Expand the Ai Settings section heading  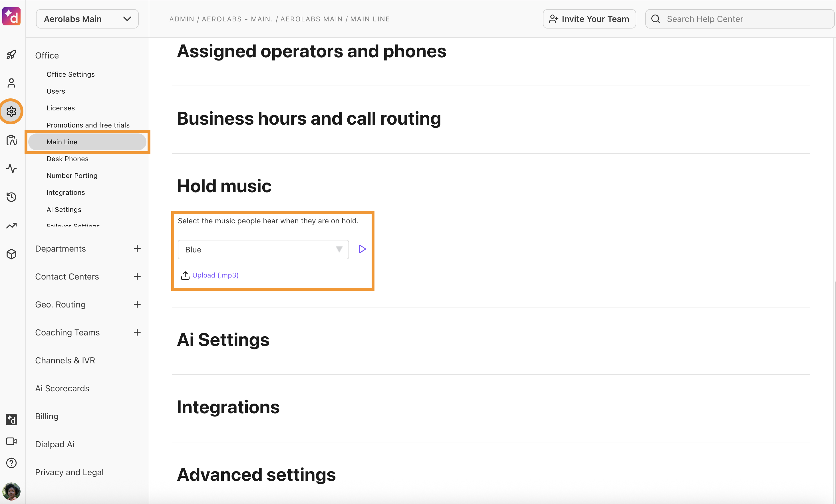pyautogui.click(x=223, y=340)
